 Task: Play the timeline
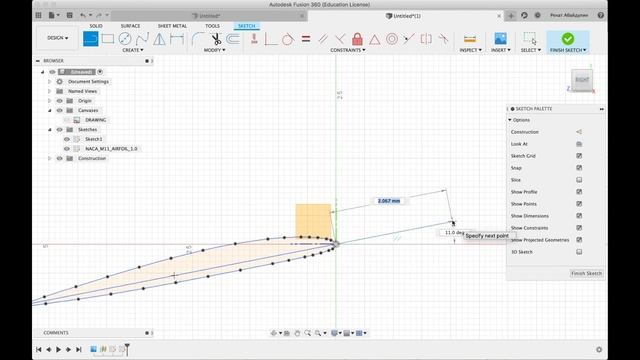(x=58, y=349)
